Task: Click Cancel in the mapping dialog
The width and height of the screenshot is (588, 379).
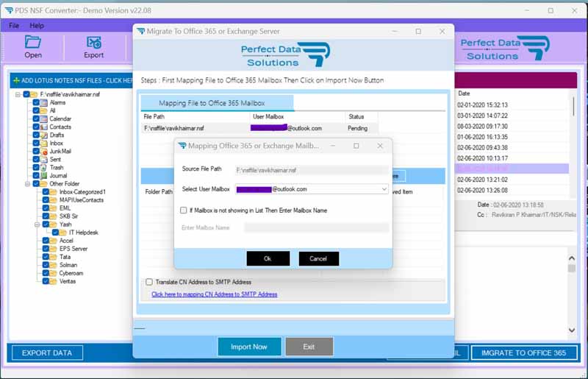Action: pos(318,258)
